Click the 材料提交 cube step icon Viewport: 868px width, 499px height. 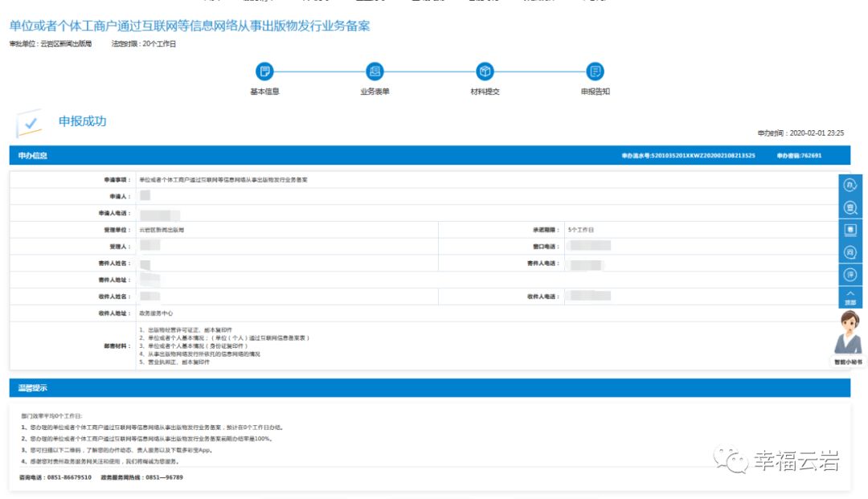485,72
